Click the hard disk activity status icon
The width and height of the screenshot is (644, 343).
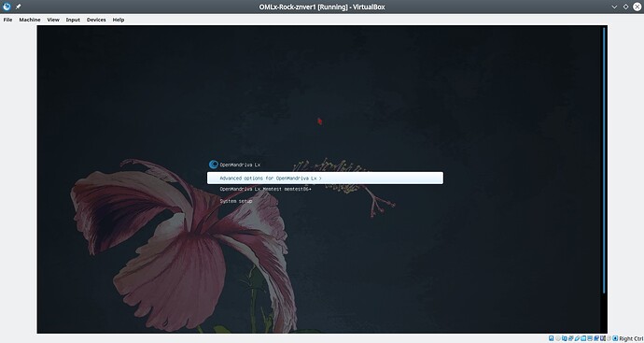pyautogui.click(x=552, y=338)
